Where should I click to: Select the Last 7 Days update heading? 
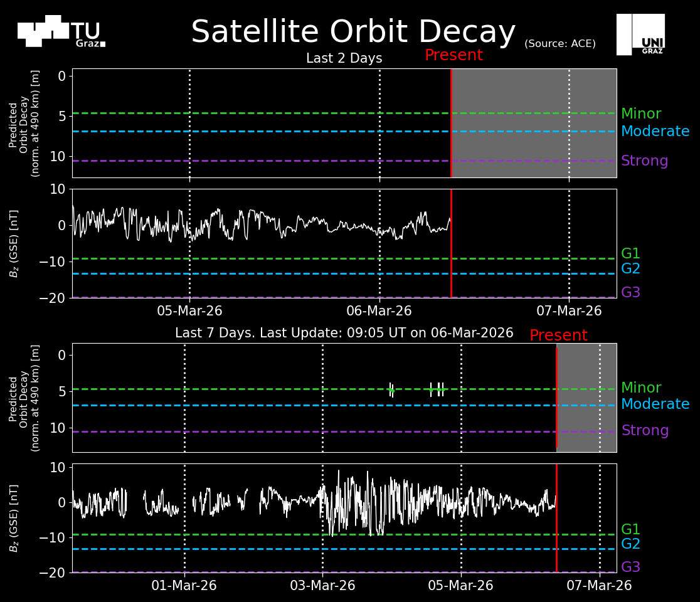click(344, 333)
